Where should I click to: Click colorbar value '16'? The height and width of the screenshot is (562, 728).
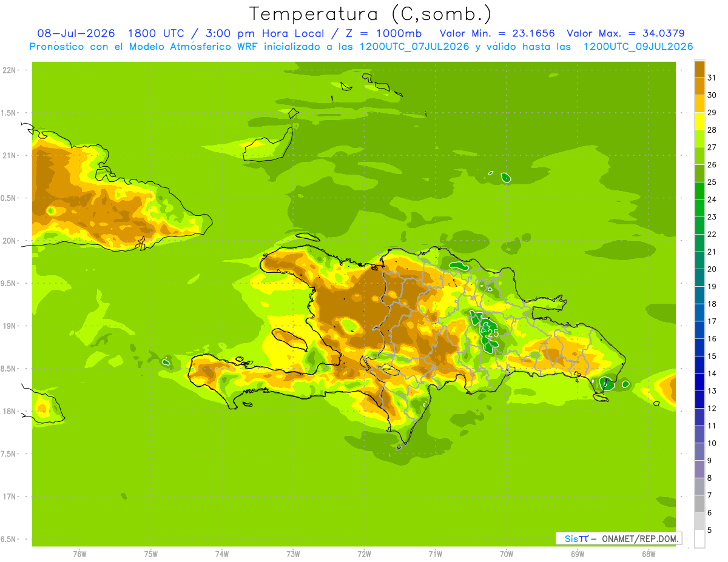coord(712,339)
